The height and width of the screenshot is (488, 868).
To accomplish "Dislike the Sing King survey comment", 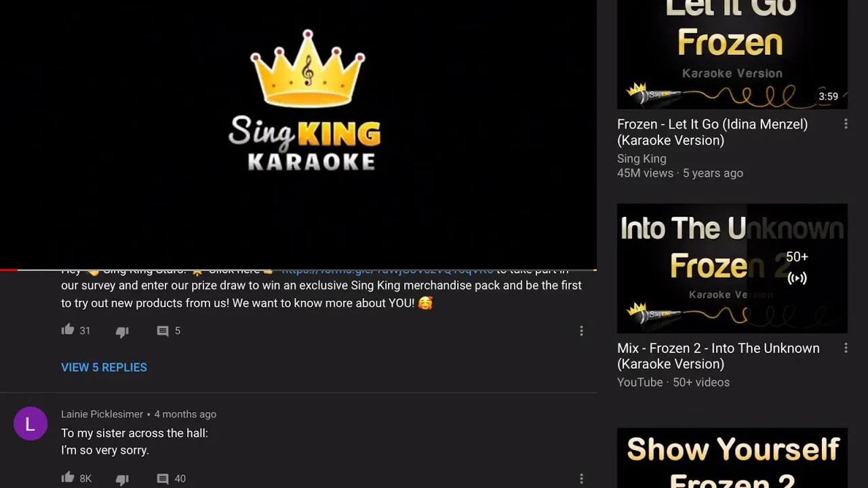I will click(x=122, y=331).
